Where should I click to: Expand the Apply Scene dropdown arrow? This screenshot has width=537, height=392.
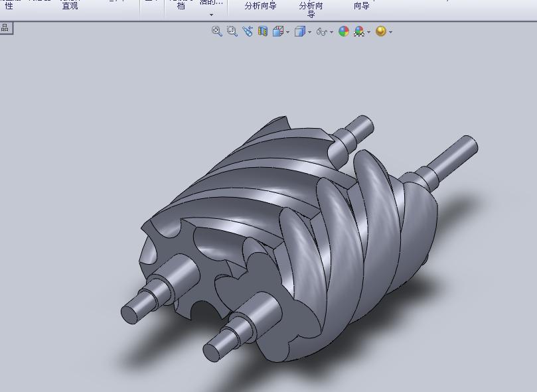click(368, 32)
